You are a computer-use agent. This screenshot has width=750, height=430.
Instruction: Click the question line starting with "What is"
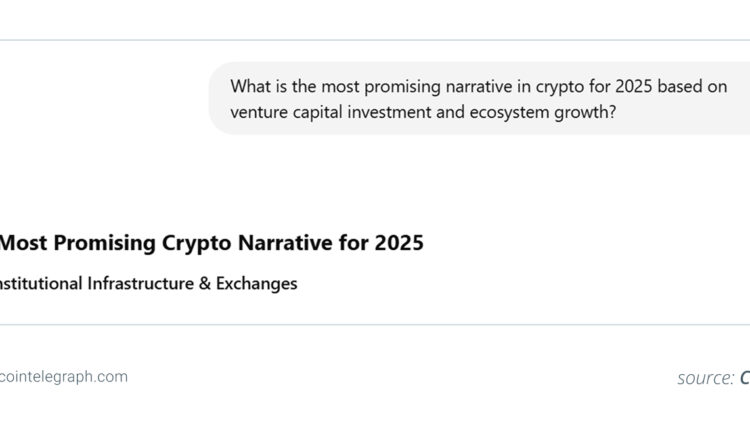pos(478,86)
